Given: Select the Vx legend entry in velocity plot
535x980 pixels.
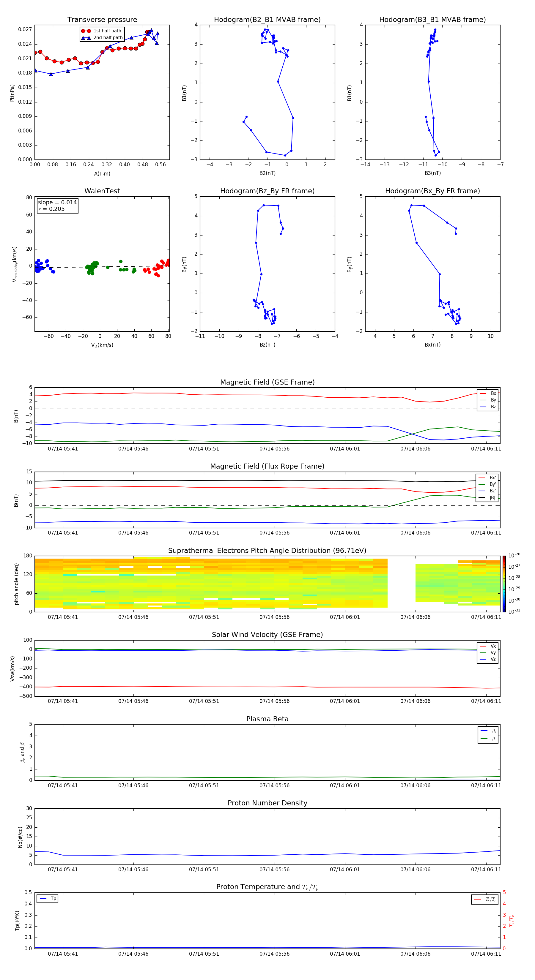Looking at the screenshot, I should (488, 646).
